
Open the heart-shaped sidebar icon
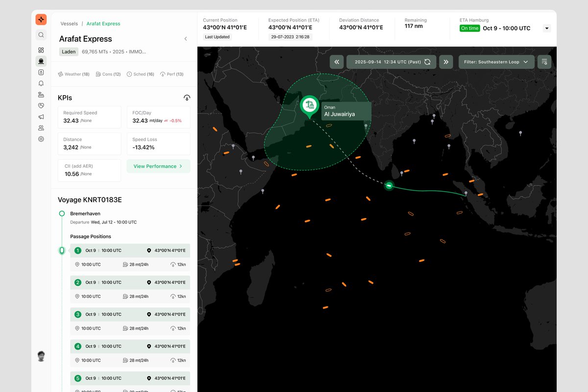point(41,105)
